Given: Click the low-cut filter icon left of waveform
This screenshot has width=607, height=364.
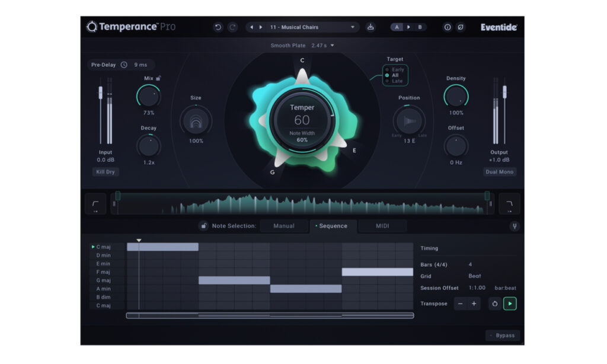Looking at the screenshot, I should (95, 204).
